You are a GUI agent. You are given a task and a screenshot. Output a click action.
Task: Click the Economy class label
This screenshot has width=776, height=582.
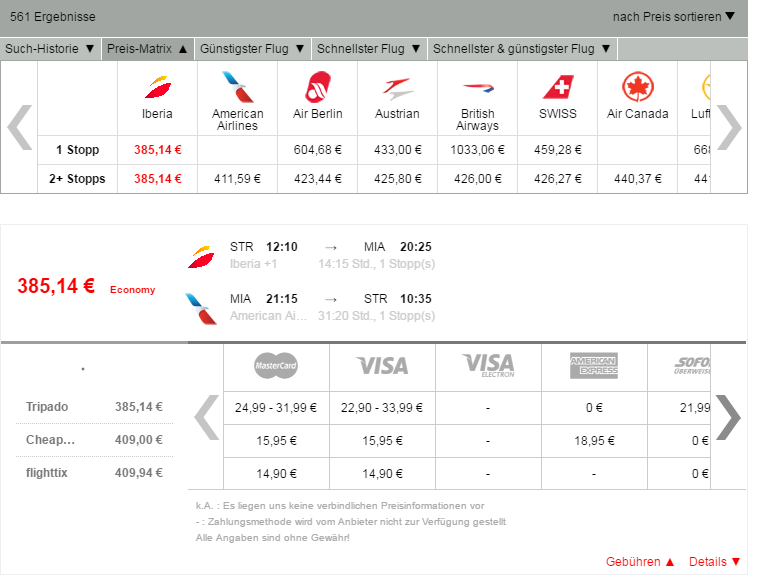pos(133,290)
